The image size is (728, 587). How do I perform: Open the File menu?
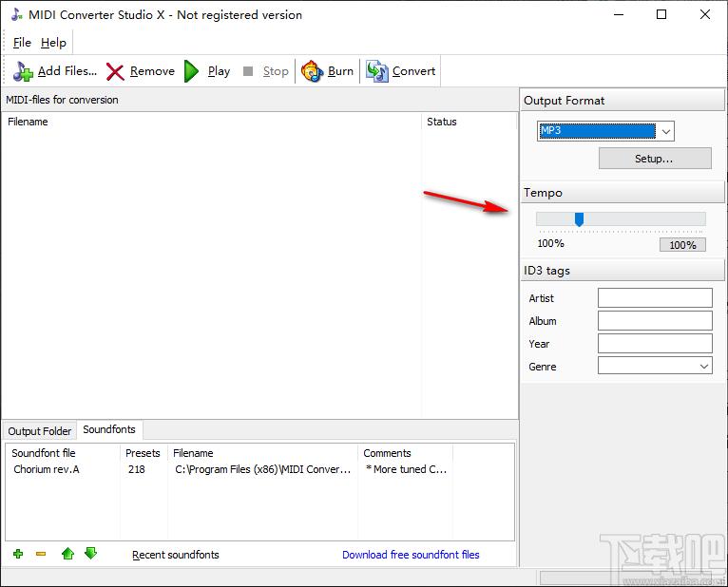click(x=22, y=43)
